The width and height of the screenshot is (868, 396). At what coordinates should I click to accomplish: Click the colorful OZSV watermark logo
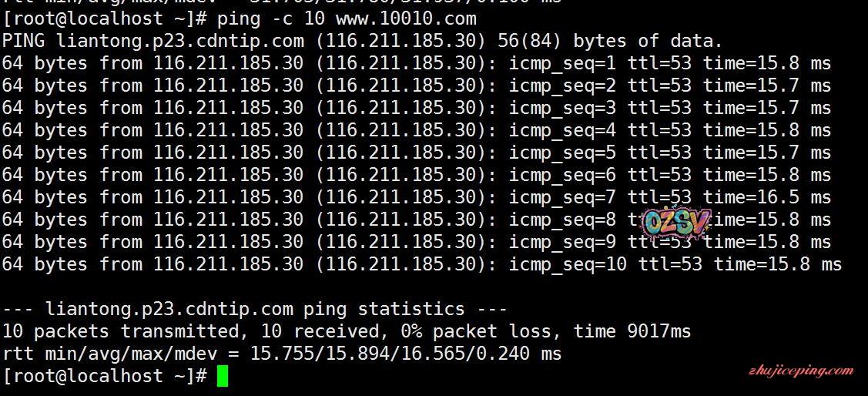(x=676, y=223)
